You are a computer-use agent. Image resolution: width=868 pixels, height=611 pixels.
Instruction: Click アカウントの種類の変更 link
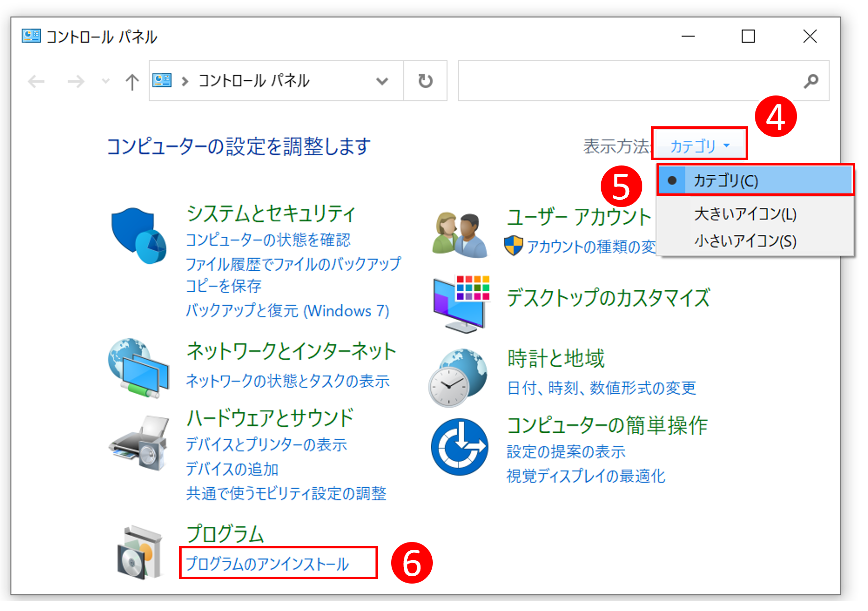point(591,246)
